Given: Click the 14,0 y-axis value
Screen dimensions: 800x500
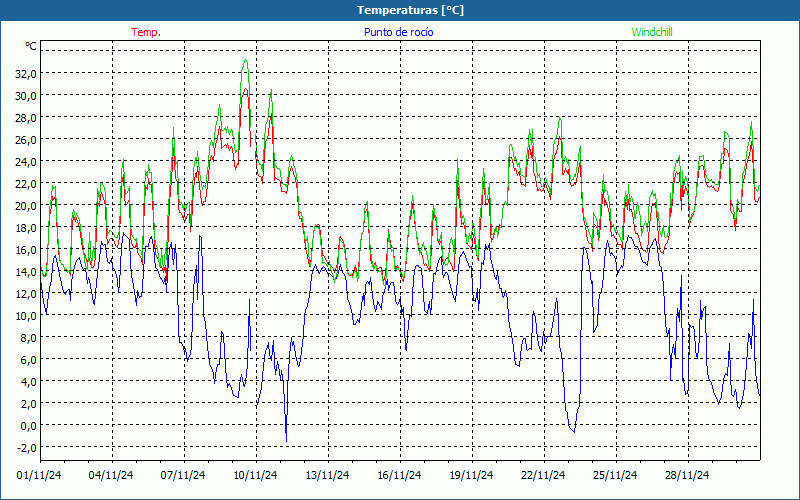Looking at the screenshot, I should click(26, 272).
